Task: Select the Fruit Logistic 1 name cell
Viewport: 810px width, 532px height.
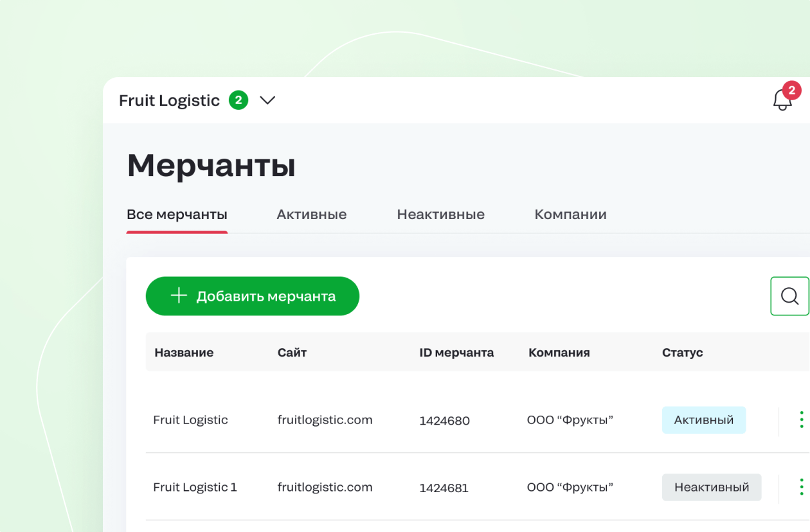Action: (x=195, y=488)
